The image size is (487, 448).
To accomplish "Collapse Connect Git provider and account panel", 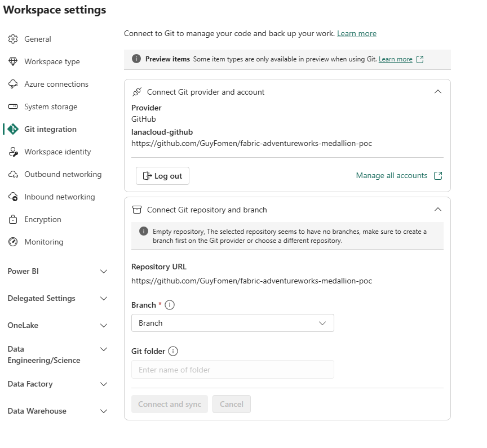I will pyautogui.click(x=437, y=92).
